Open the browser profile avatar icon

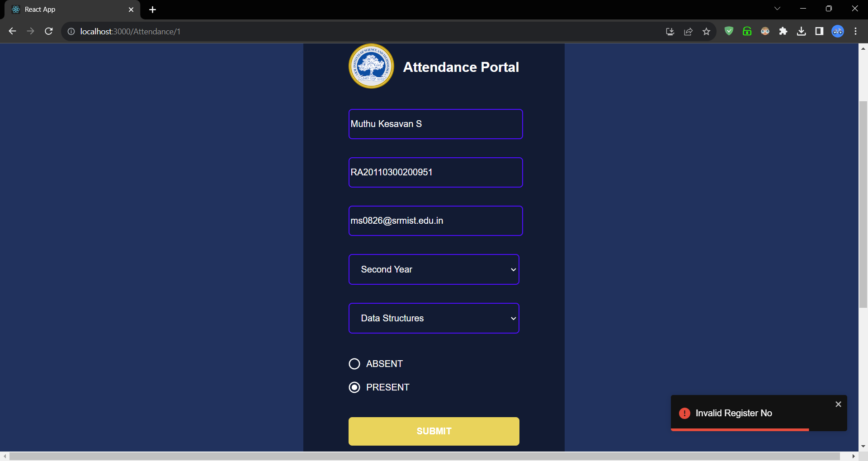tap(838, 31)
